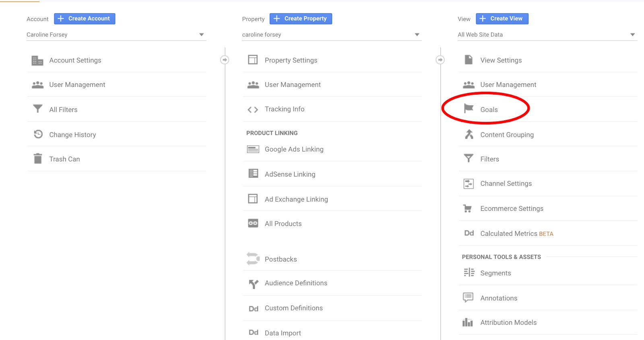The image size is (644, 340).
Task: Go to Calculated Metrics BETA
Action: [x=516, y=234]
